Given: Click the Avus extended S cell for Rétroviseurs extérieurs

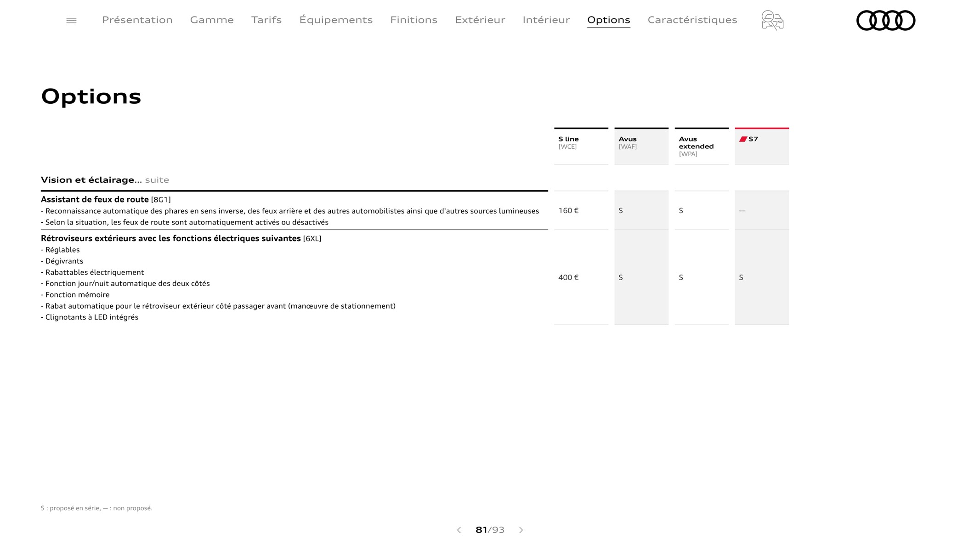Looking at the screenshot, I should (x=702, y=277).
